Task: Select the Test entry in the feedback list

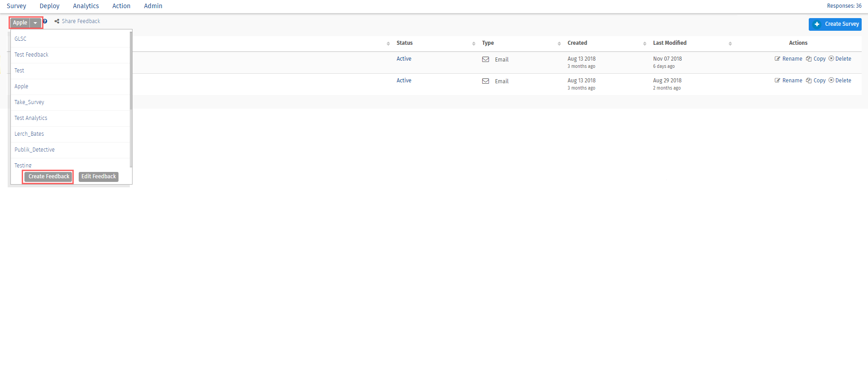Action: pyautogui.click(x=70, y=71)
